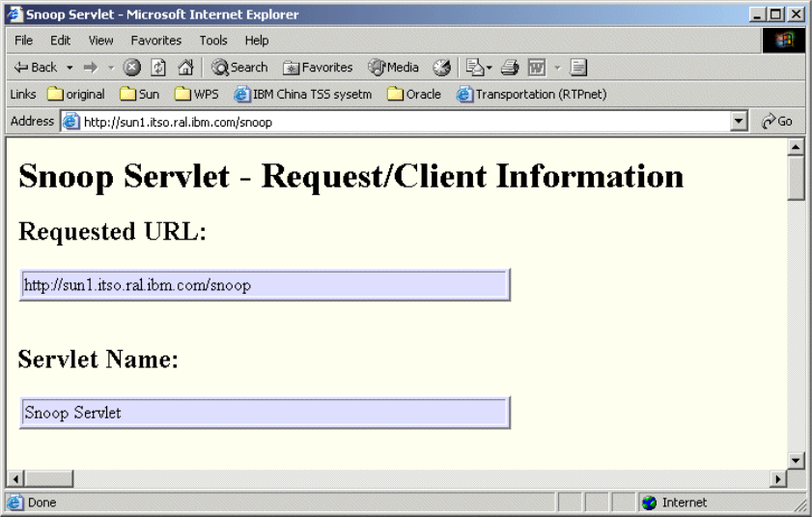The image size is (812, 517).
Task: Open the IBM China TSS sysetm link
Action: coord(303,95)
